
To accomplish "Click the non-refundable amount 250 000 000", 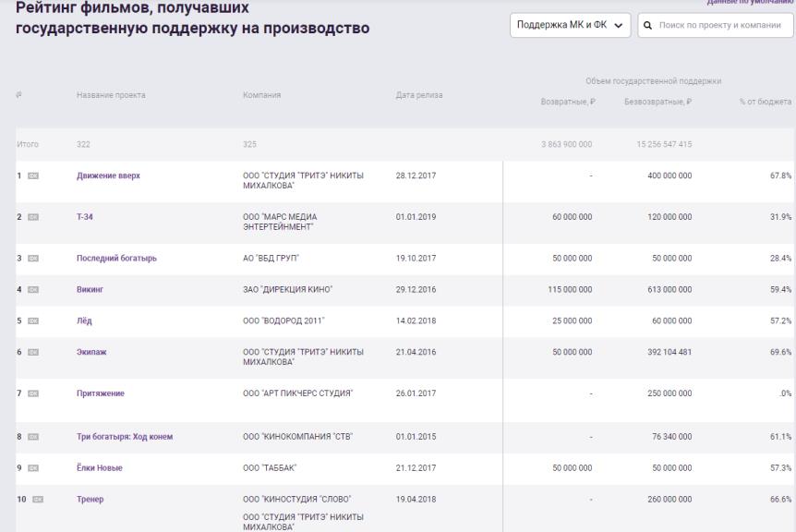I will [669, 393].
